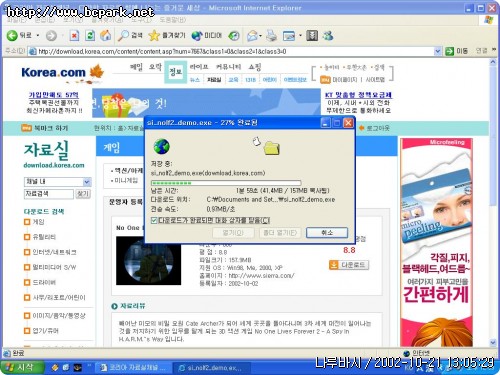Viewport: 500px width, 375px height.
Task: Open the Back button history dropdown arrow
Action: coord(38,35)
